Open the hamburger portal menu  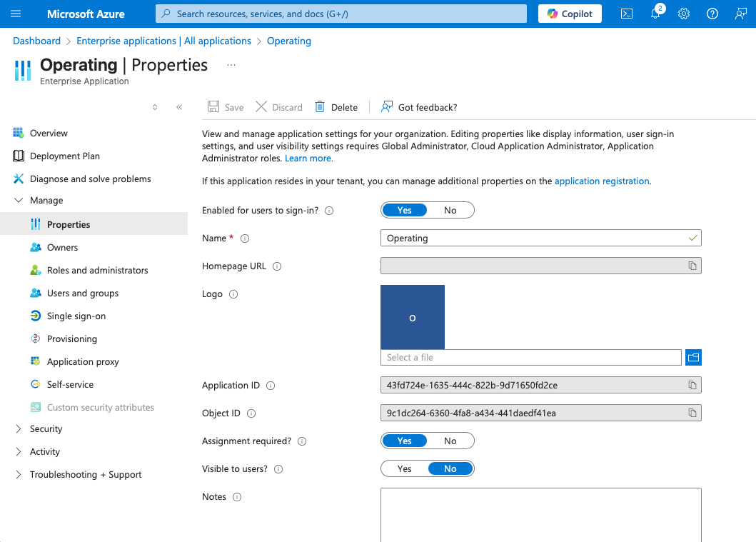coord(16,14)
